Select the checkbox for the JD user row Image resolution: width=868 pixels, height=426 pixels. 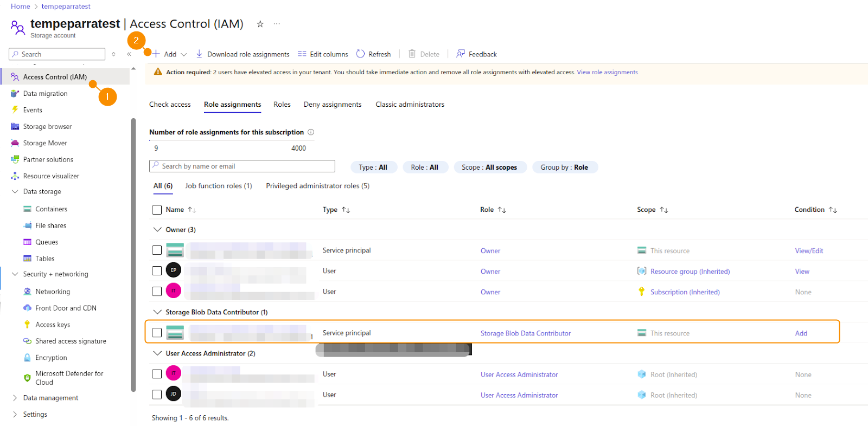(x=157, y=395)
